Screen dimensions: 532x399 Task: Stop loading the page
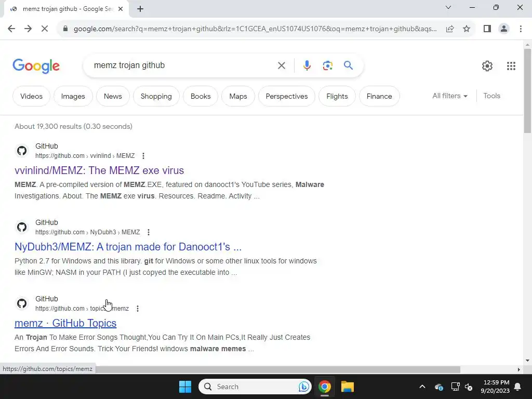point(45,29)
